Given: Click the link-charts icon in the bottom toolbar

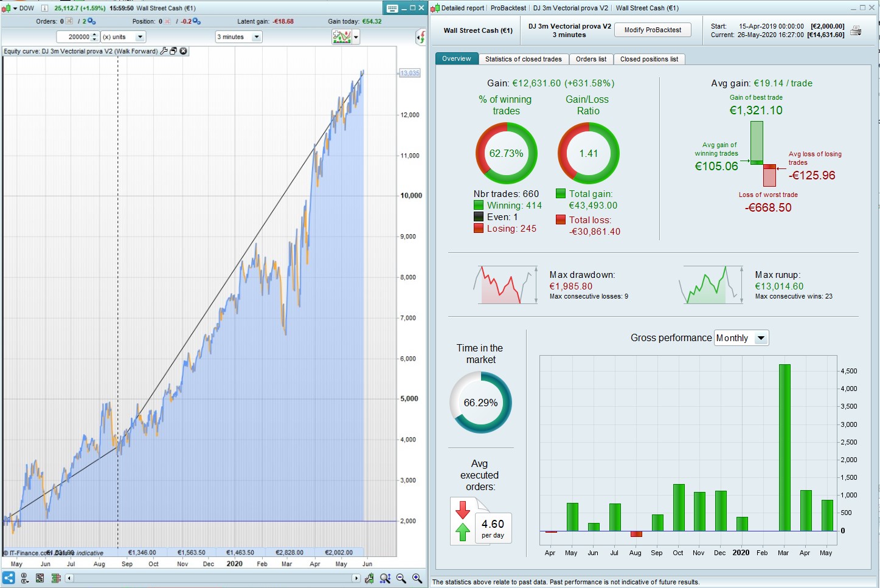Looking at the screenshot, I should (x=24, y=578).
